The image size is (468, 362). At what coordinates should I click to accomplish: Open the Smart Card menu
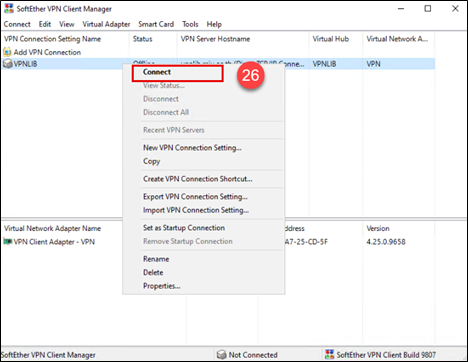pyautogui.click(x=156, y=24)
